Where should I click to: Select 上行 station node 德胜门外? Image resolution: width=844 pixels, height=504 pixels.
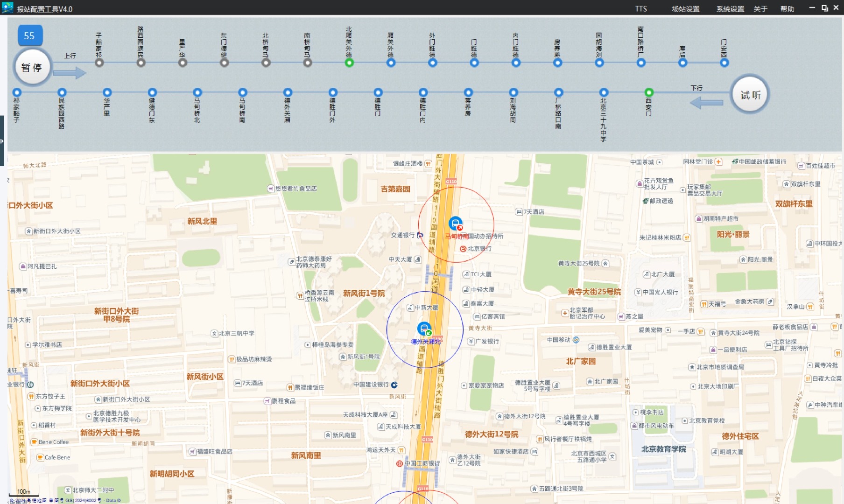(x=433, y=63)
